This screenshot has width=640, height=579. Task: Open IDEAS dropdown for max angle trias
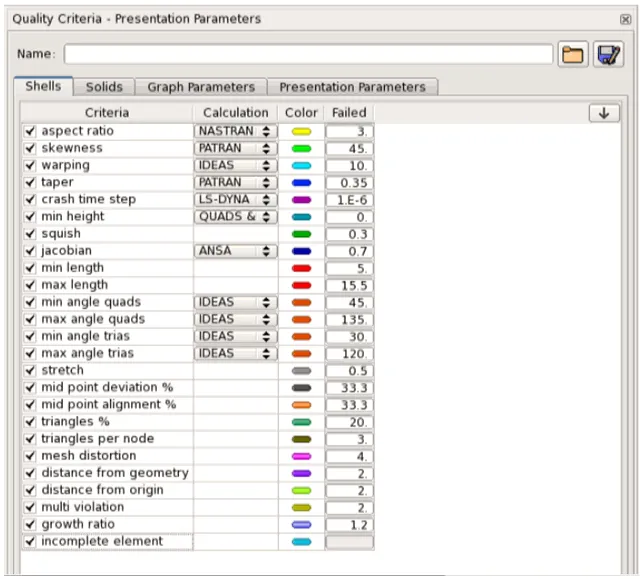pos(236,353)
